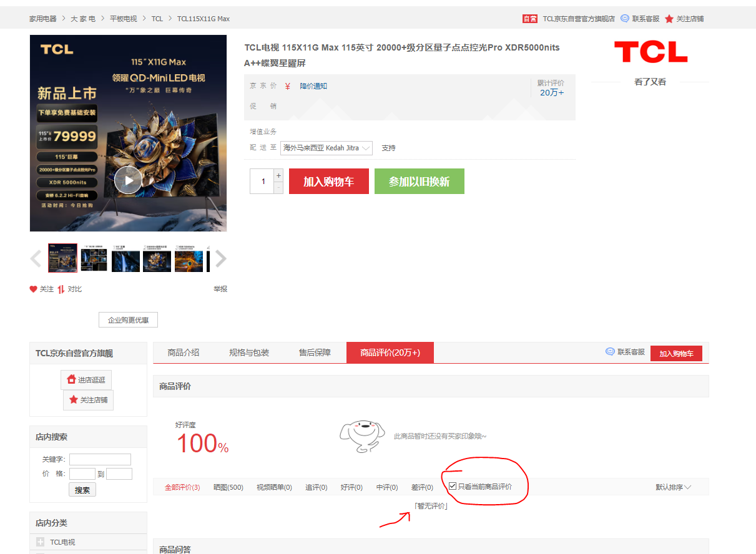756x554 pixels.
Task: Open the 默认排序 sort dropdown
Action: tap(674, 487)
